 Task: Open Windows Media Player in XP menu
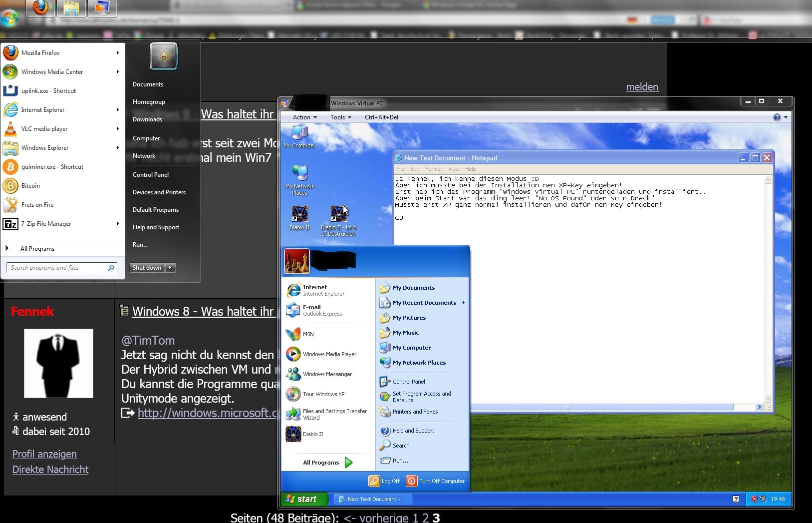tap(329, 354)
